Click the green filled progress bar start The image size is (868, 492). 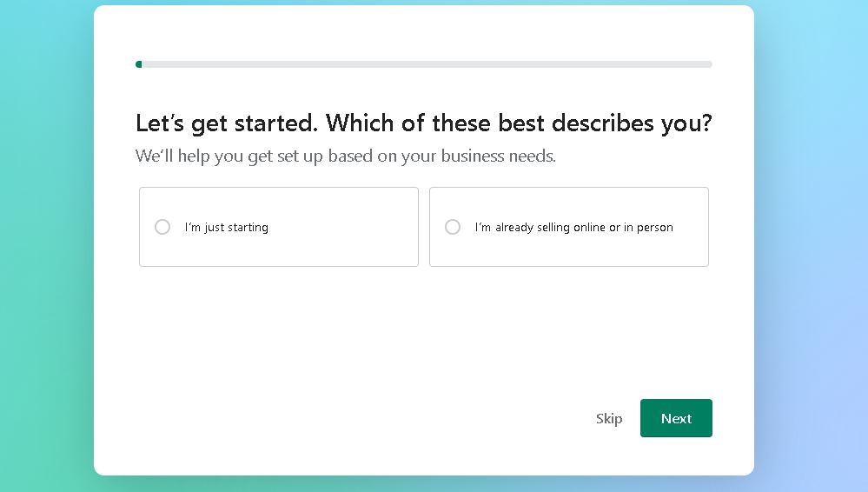point(139,64)
